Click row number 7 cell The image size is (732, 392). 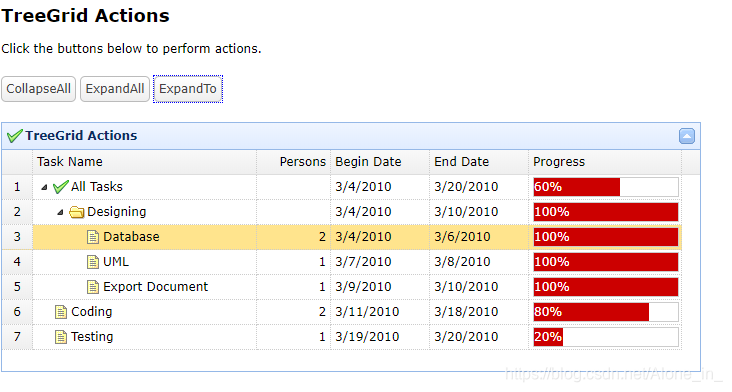tap(17, 337)
